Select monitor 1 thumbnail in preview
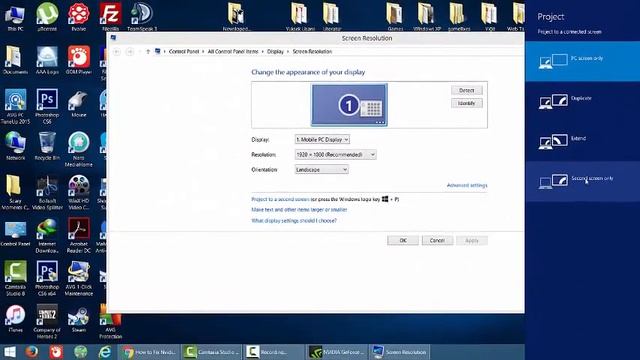This screenshot has height=360, width=640. click(x=349, y=105)
